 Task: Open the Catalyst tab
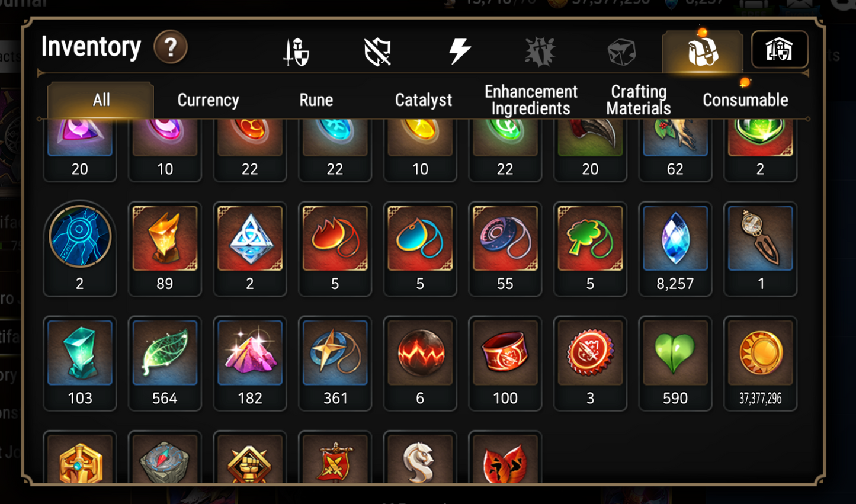click(424, 100)
